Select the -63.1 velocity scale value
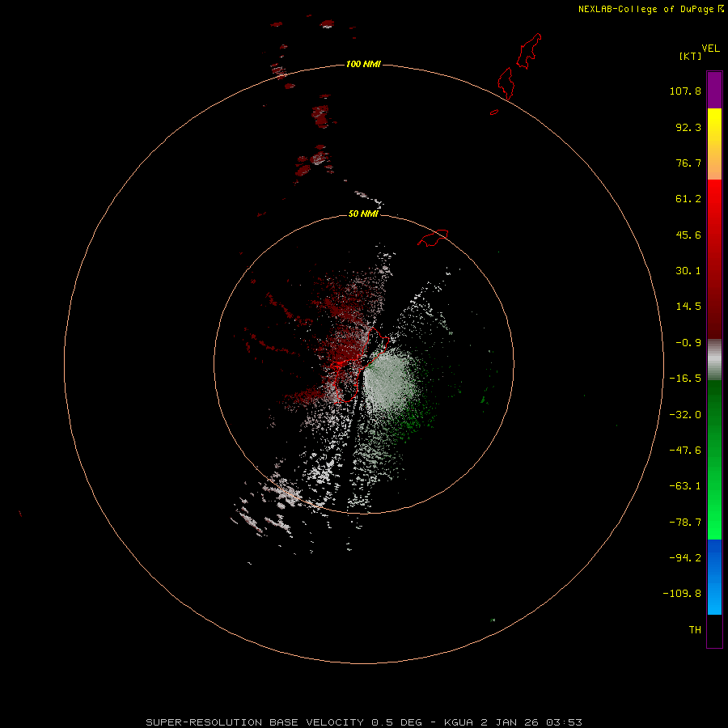The width and height of the screenshot is (728, 728). click(685, 486)
